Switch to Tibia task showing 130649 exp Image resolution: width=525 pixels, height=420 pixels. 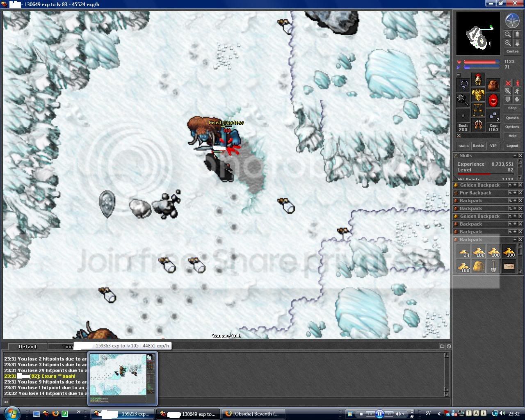pyautogui.click(x=188, y=414)
